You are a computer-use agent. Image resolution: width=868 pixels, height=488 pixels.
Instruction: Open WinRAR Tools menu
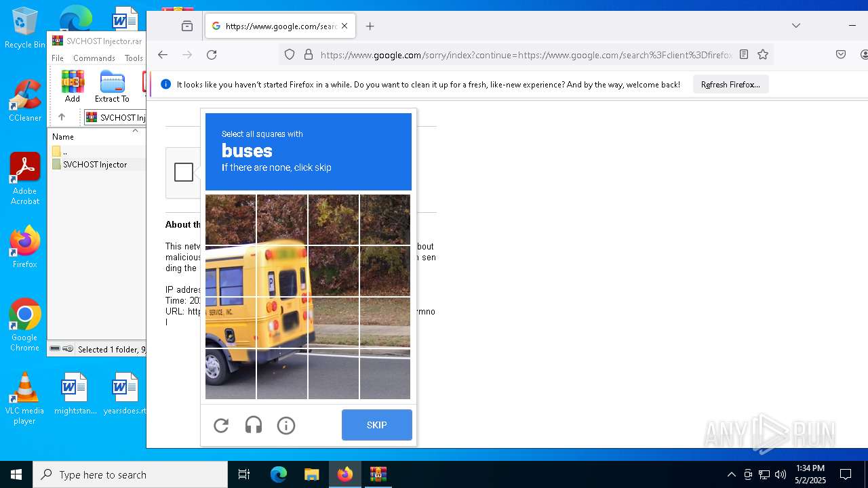click(x=134, y=58)
